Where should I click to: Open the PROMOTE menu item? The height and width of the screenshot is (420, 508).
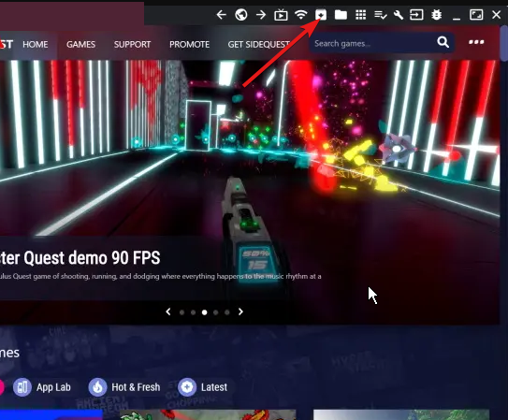tap(190, 44)
